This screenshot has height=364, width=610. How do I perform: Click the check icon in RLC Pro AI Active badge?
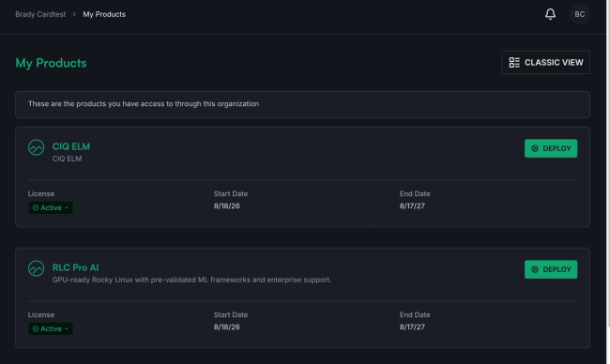pos(36,328)
